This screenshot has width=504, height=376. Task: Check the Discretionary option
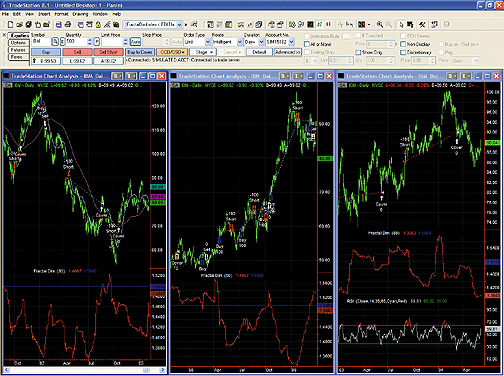(x=403, y=52)
